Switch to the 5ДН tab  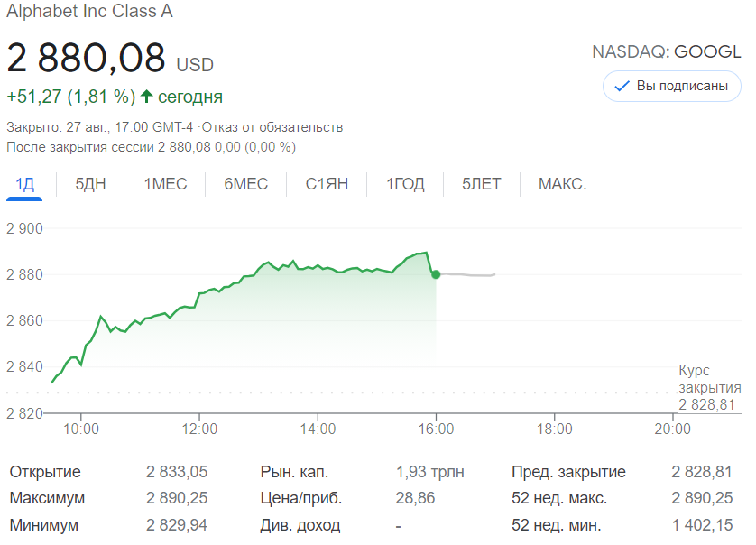tap(90, 184)
